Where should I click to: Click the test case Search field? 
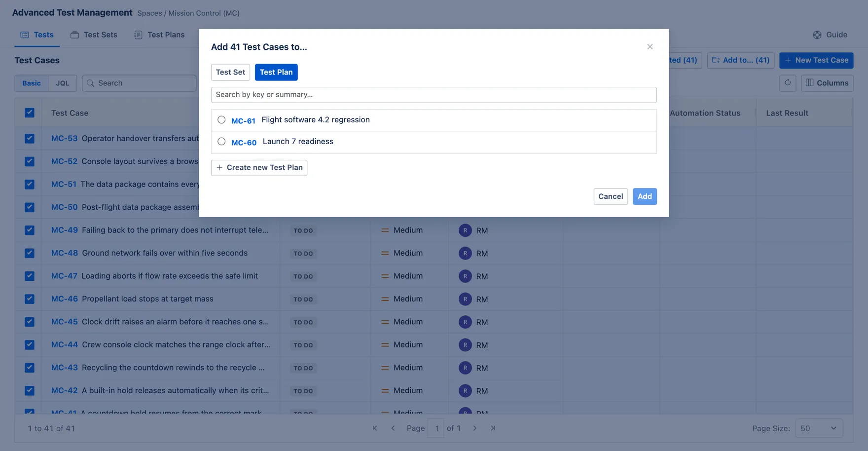coord(139,83)
